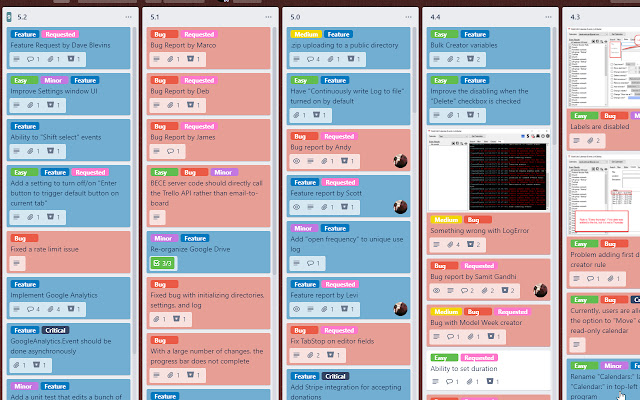Open the Re-organize Google Drive card

209,252
